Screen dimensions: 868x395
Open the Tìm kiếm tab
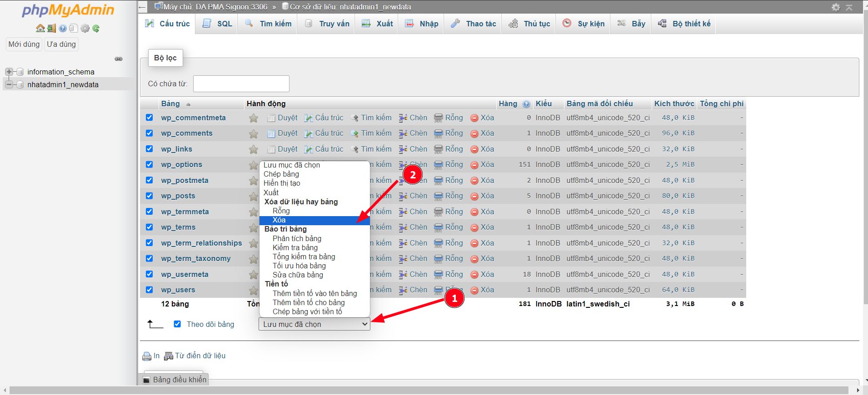coord(268,24)
